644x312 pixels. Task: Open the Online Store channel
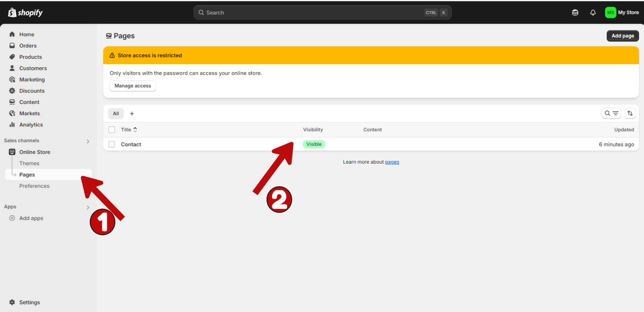35,152
